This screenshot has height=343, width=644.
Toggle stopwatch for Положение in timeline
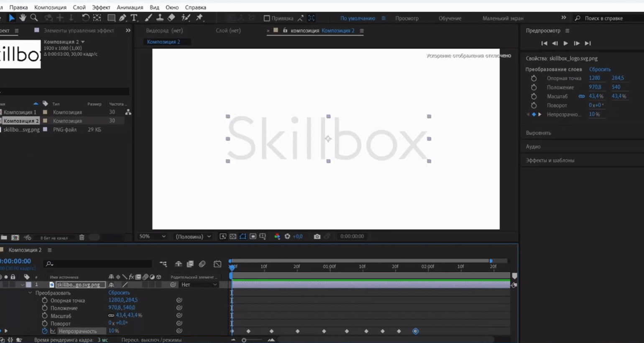(45, 308)
